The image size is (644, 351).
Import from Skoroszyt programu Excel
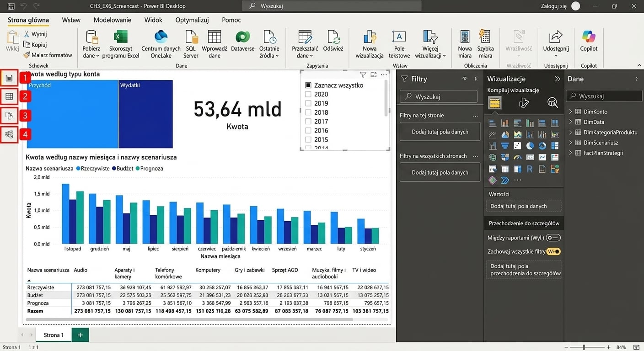121,44
